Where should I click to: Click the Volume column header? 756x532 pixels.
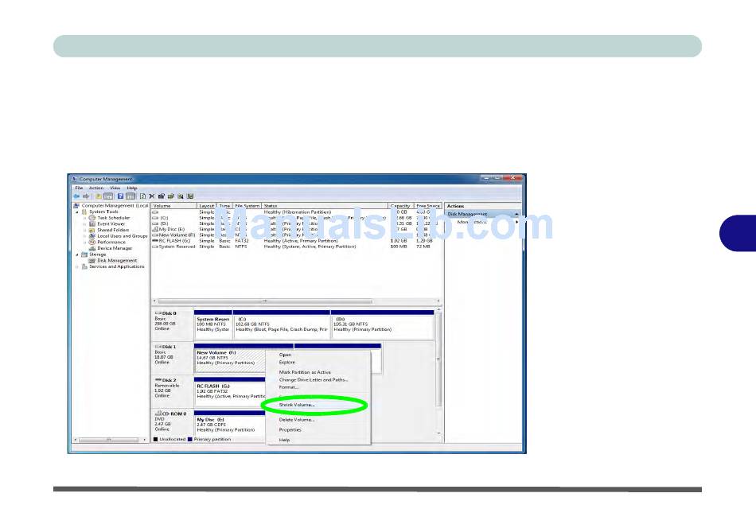174,206
